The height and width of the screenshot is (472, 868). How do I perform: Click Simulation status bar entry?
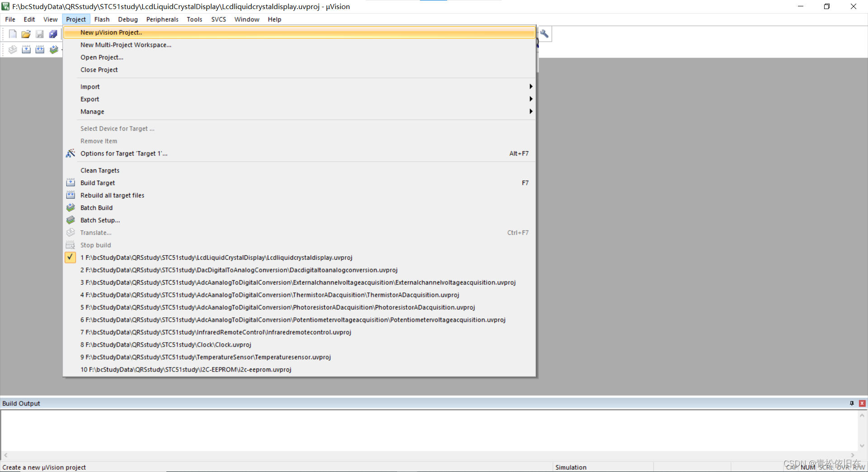coord(571,467)
